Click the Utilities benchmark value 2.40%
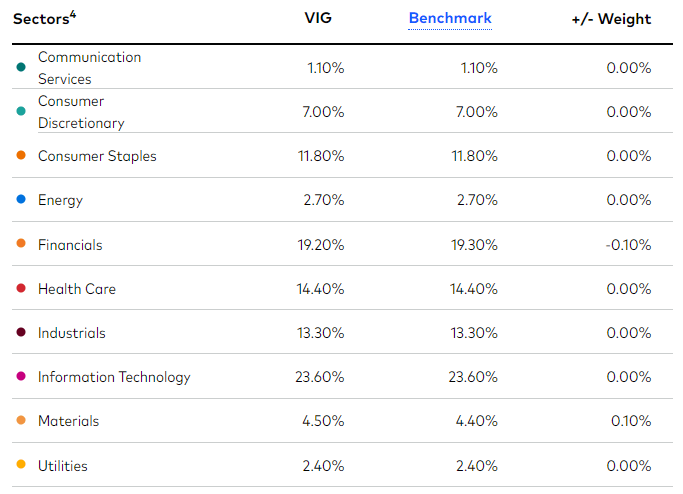683x494 pixels. point(475,466)
